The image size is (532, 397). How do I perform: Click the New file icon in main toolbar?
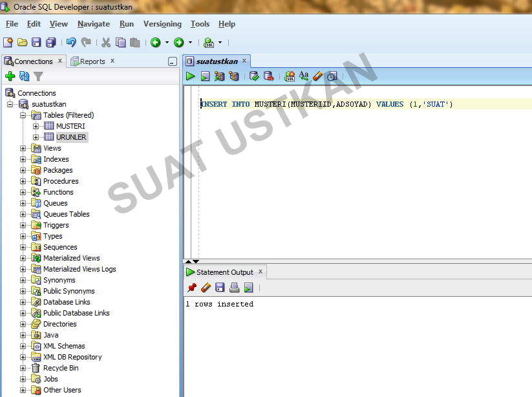pos(8,43)
